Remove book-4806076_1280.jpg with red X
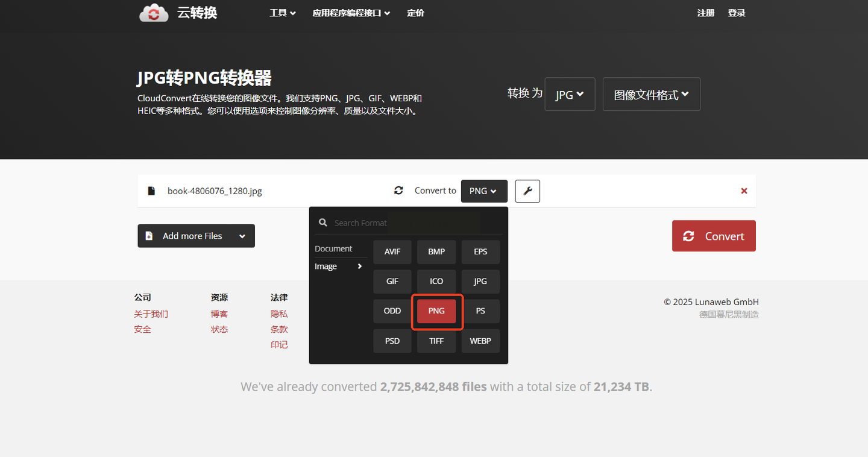This screenshot has width=868, height=457. [x=744, y=191]
